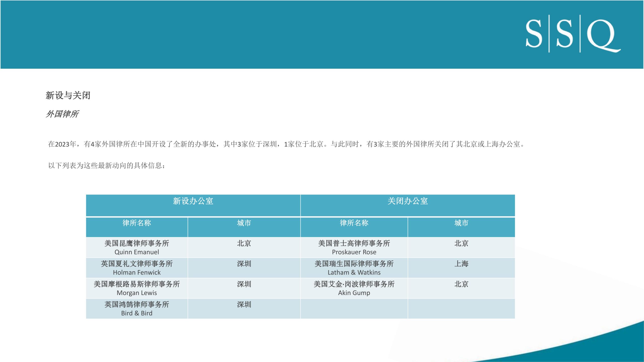This screenshot has width=644, height=362.
Task: Click the English name Quinn Emanuel
Action: [137, 252]
